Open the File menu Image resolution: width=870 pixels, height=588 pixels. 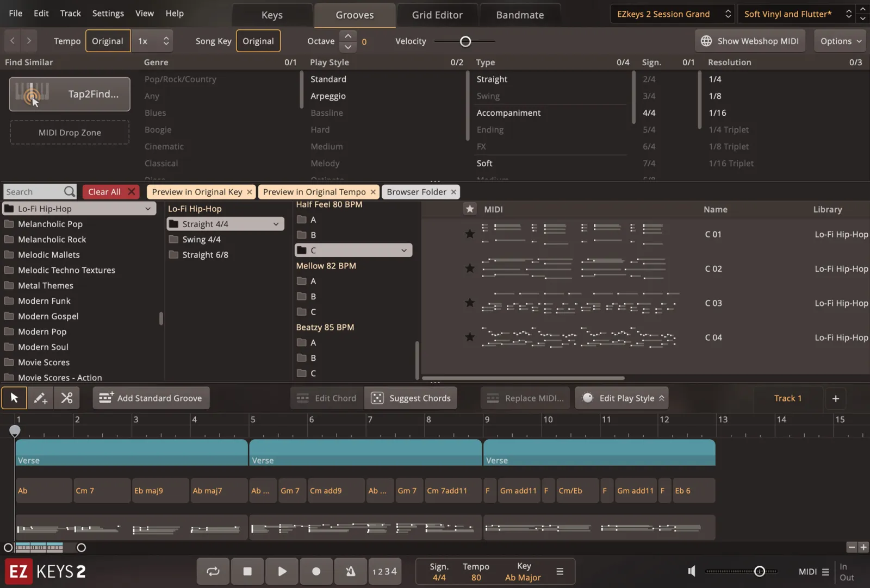pos(16,13)
